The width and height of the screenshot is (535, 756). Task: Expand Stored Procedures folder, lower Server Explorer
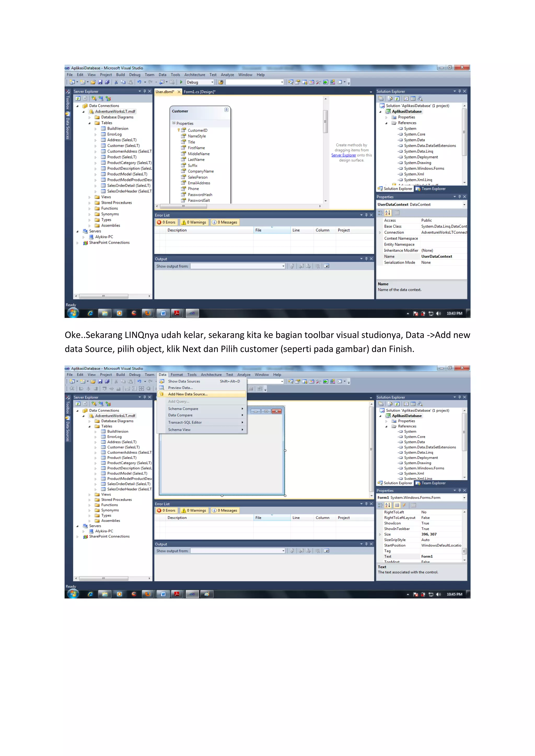tap(89, 500)
